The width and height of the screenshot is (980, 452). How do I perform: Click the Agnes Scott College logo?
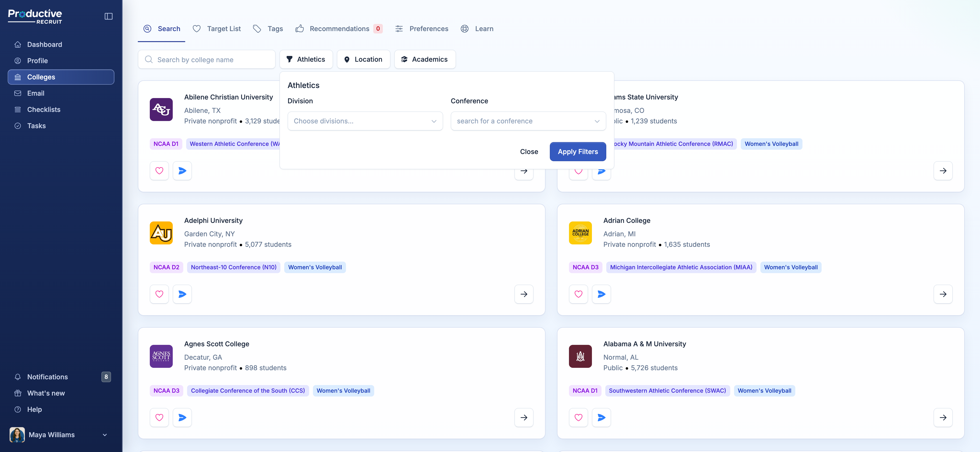pos(161,356)
